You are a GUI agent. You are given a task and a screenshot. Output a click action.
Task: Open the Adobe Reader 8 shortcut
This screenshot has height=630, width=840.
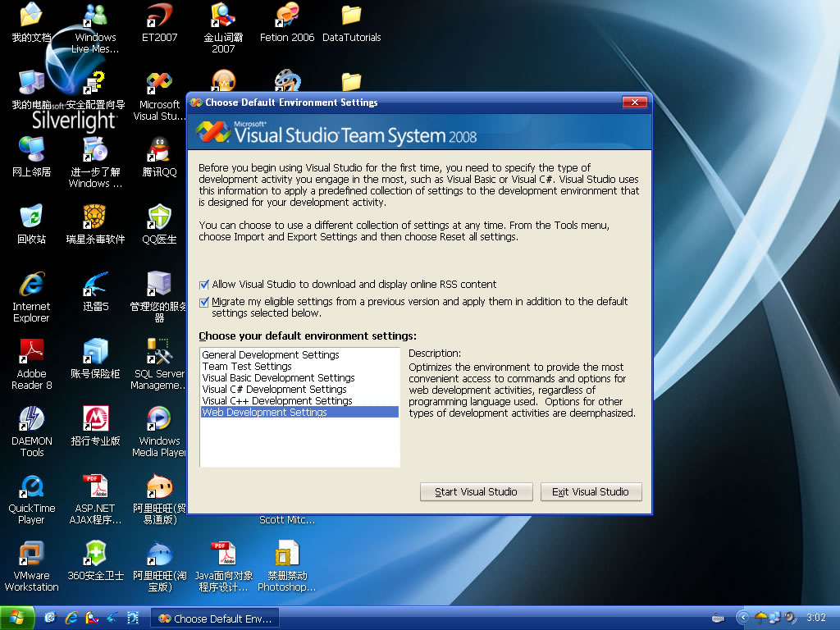pos(31,353)
